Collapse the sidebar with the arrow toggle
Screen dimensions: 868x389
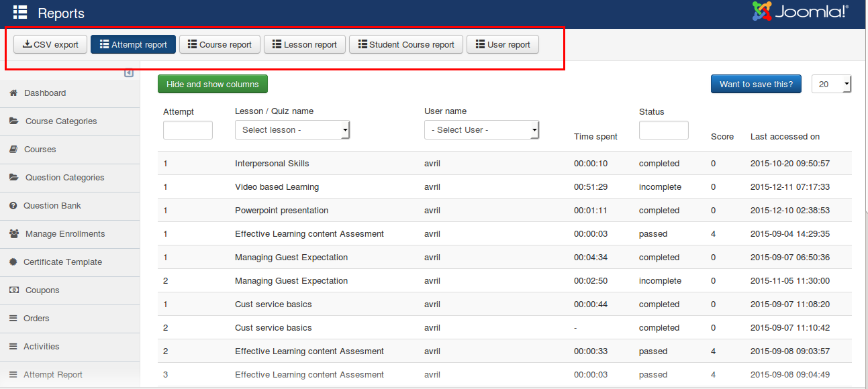tap(129, 73)
